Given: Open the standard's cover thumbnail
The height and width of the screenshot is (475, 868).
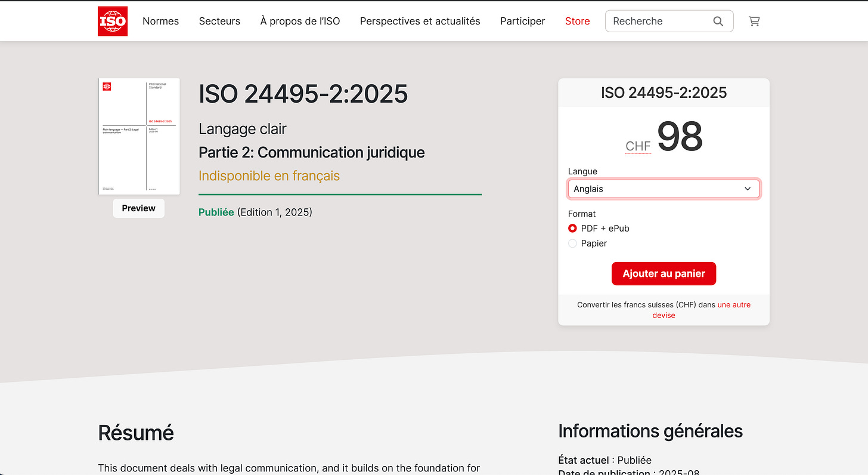Looking at the screenshot, I should (139, 137).
